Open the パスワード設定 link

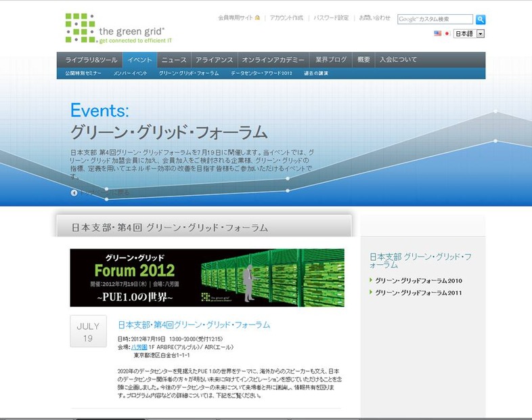point(331,18)
